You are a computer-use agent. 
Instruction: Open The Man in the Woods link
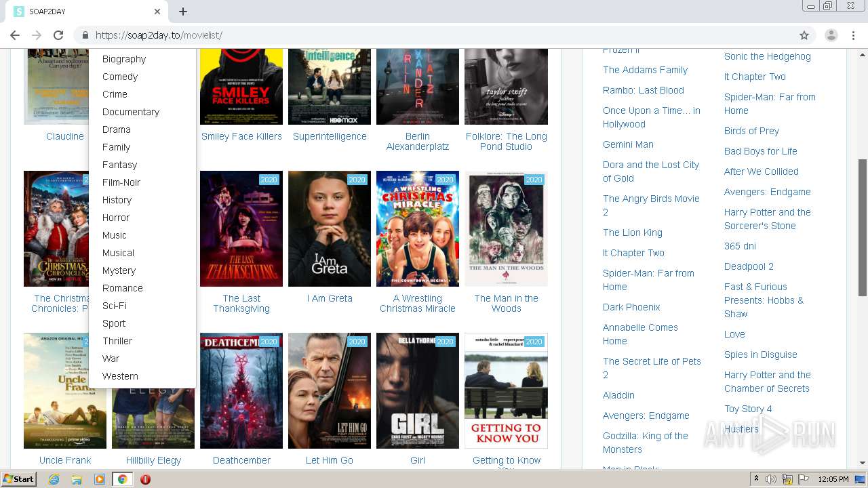pos(506,303)
